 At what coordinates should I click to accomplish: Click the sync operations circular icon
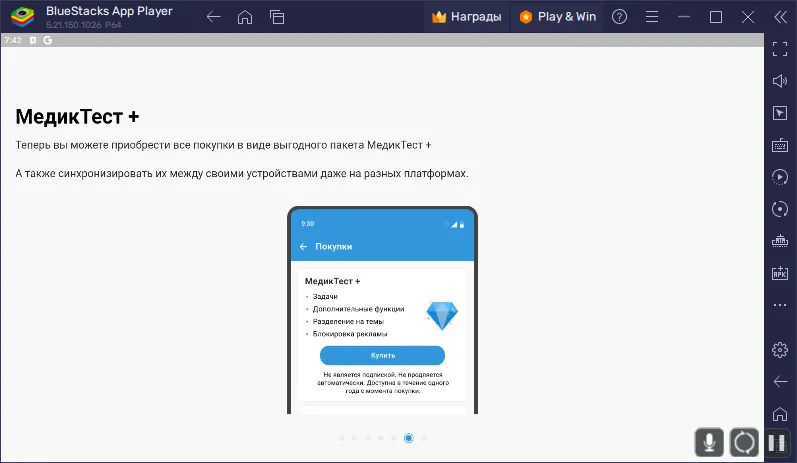780,209
